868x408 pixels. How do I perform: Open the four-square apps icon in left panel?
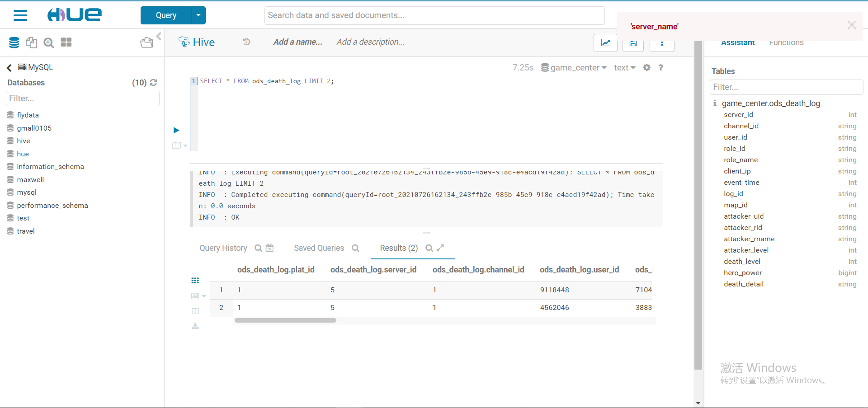pyautogui.click(x=66, y=42)
